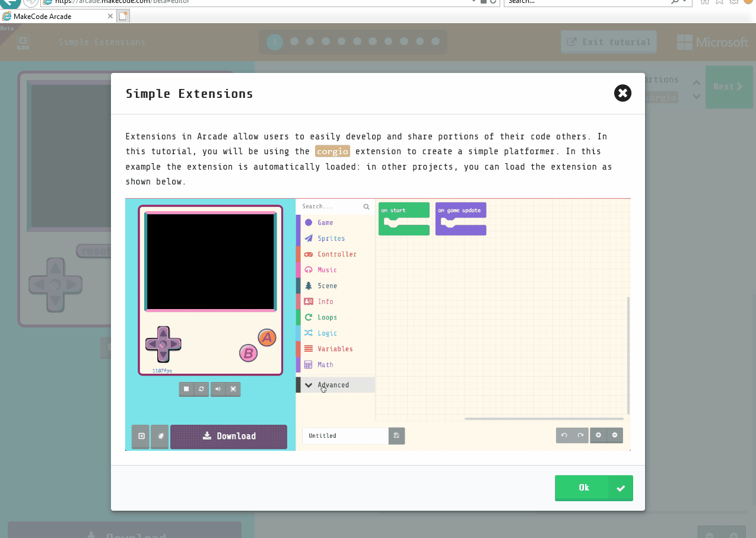Viewport: 756px width, 538px height.
Task: Save the project using the disk icon
Action: point(396,436)
